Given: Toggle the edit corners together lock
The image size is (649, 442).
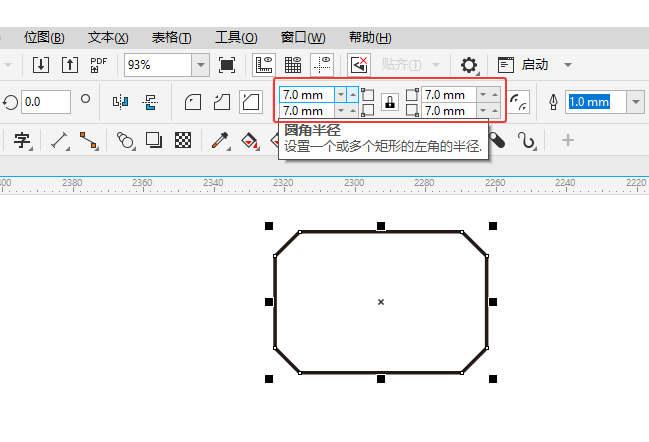Looking at the screenshot, I should click(x=390, y=102).
